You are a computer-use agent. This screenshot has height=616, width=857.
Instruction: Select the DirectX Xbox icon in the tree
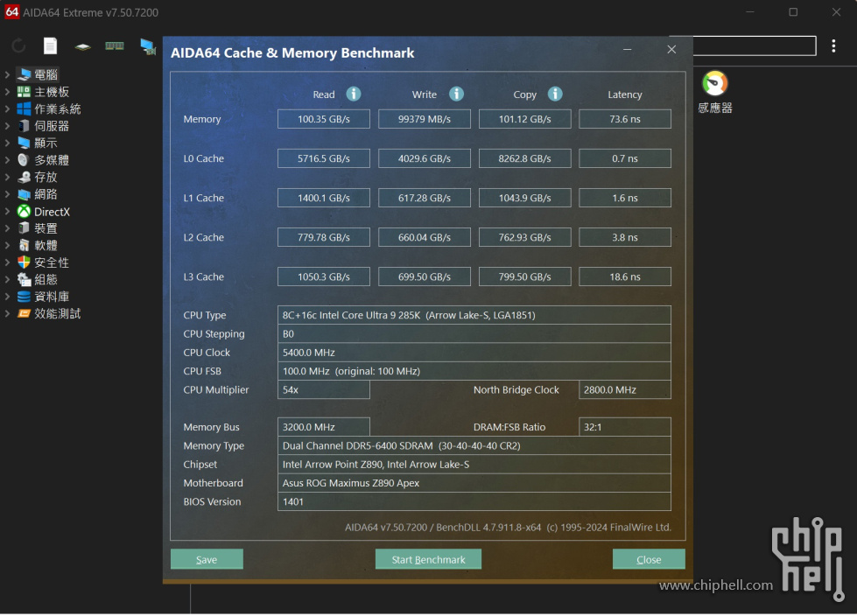pos(24,212)
